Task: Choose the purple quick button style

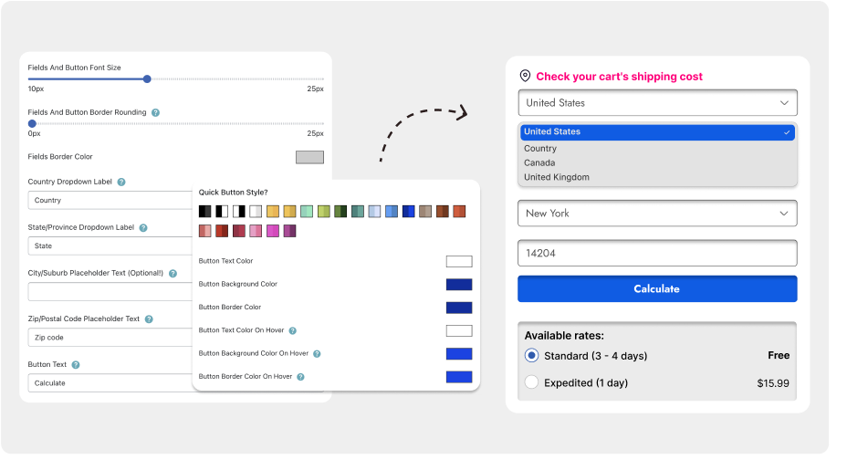Action: (289, 231)
